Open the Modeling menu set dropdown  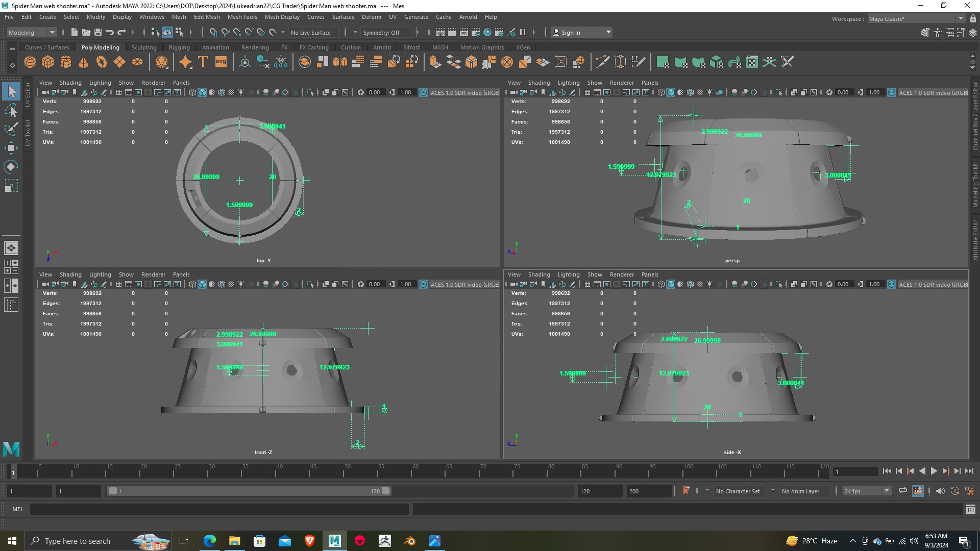tap(32, 33)
